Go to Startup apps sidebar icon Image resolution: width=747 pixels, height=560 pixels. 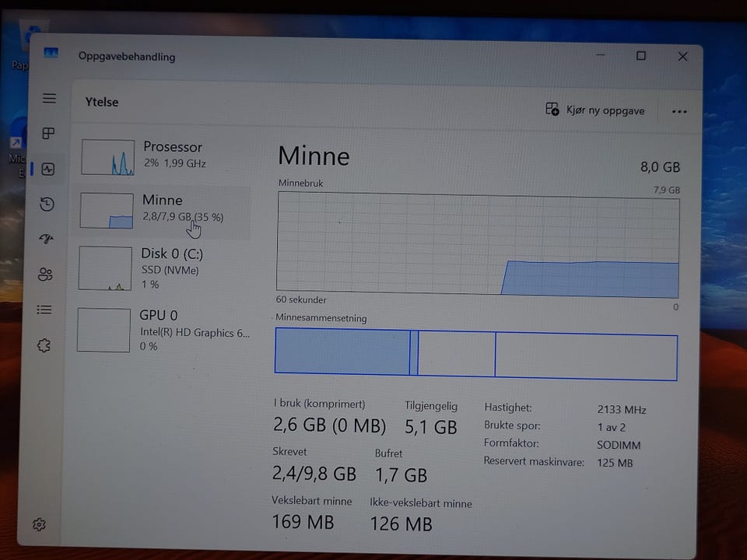click(47, 239)
